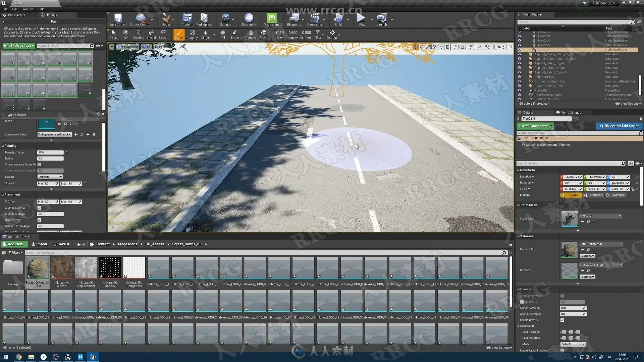Click the Blueprint/Add Script button

point(619,126)
